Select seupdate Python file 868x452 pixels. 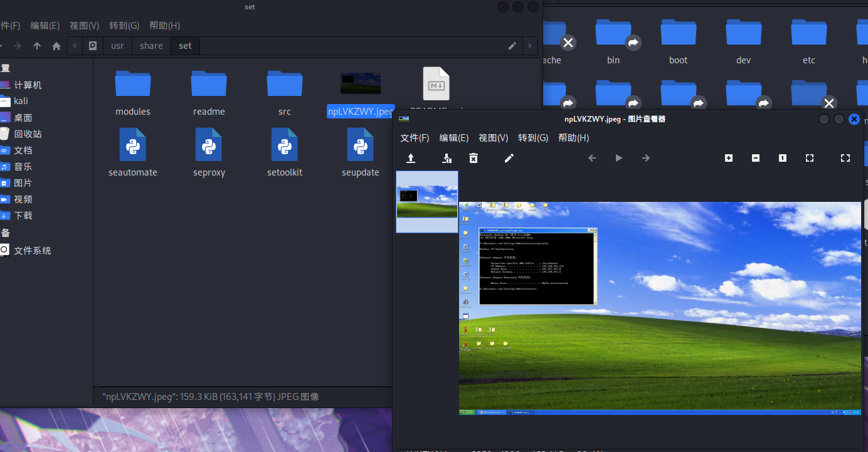click(361, 152)
